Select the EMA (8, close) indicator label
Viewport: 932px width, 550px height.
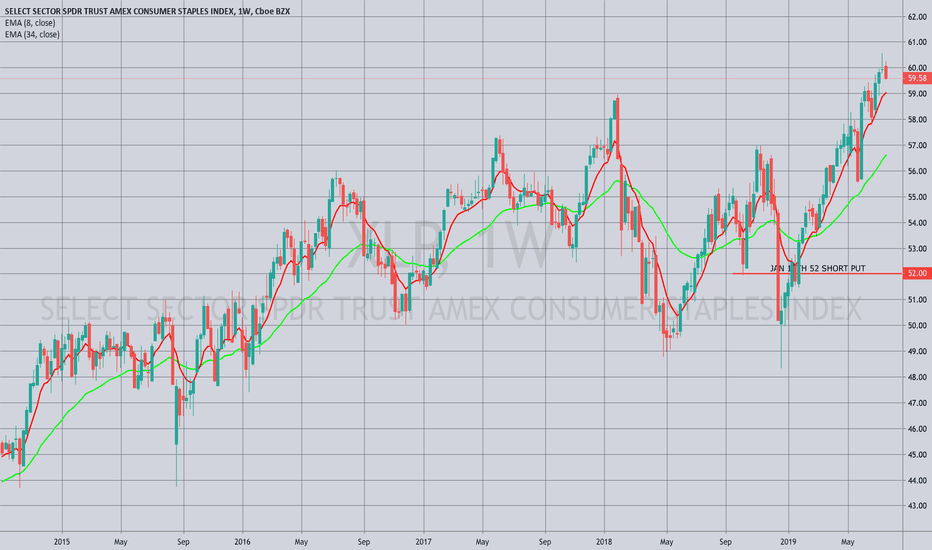coord(30,23)
